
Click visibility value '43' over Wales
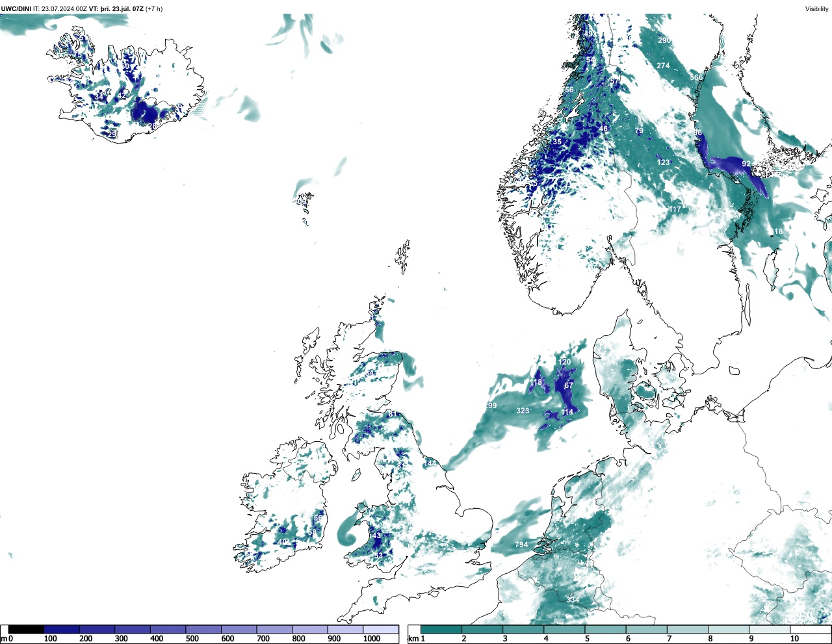(x=376, y=535)
